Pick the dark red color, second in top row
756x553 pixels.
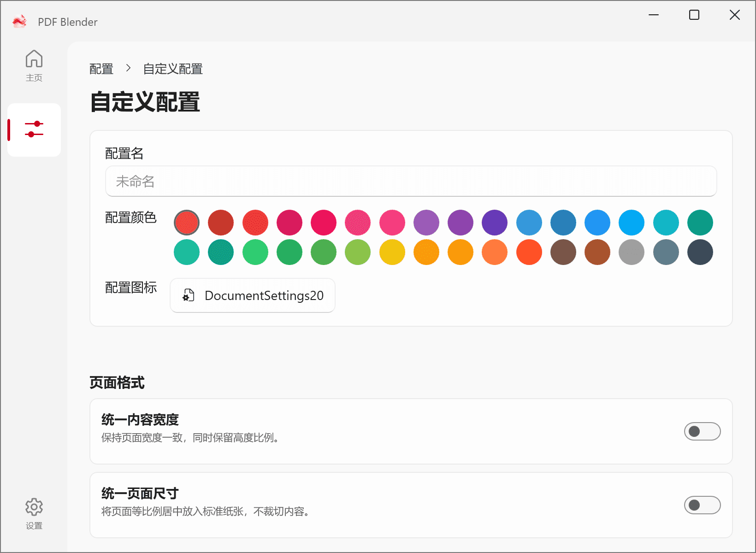221,223
